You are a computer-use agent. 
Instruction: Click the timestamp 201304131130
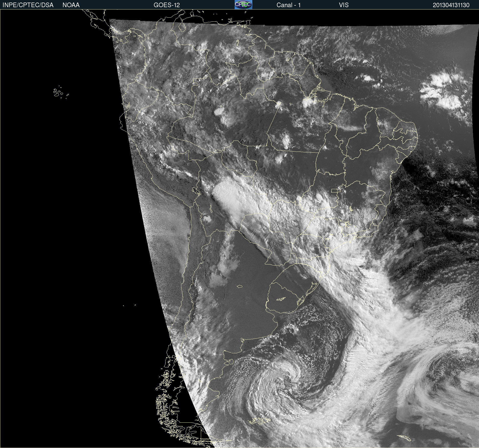click(451, 5)
